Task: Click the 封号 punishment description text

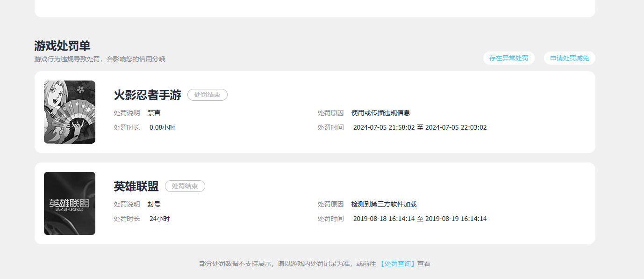Action: coord(155,204)
